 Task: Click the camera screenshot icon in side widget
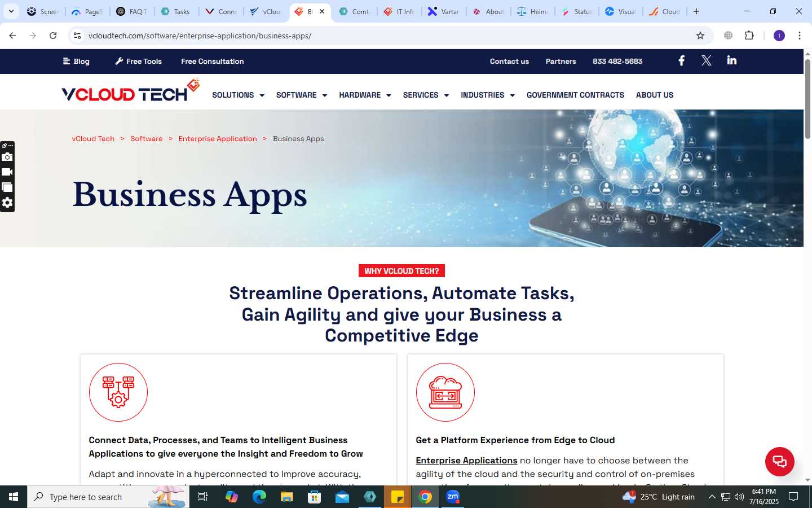(7, 157)
